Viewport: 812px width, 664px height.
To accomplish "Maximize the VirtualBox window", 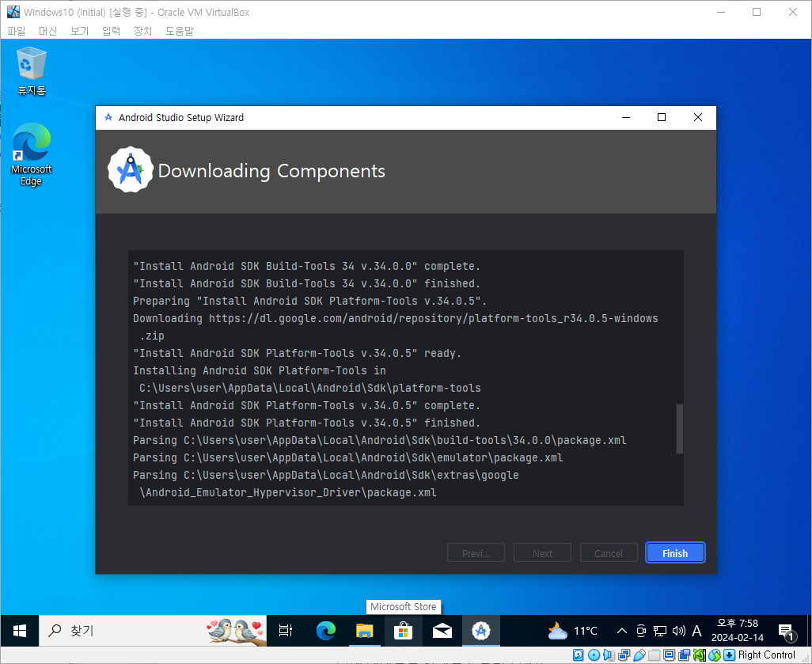I will pyautogui.click(x=757, y=12).
